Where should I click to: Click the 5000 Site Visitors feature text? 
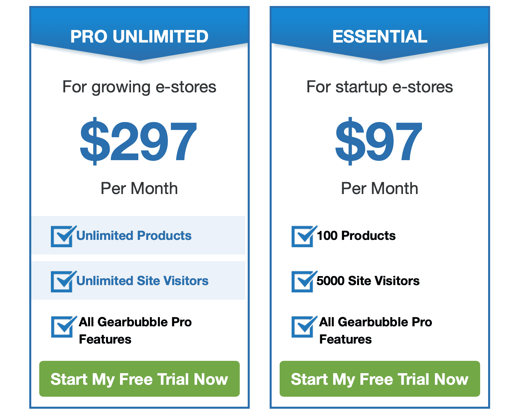368,281
